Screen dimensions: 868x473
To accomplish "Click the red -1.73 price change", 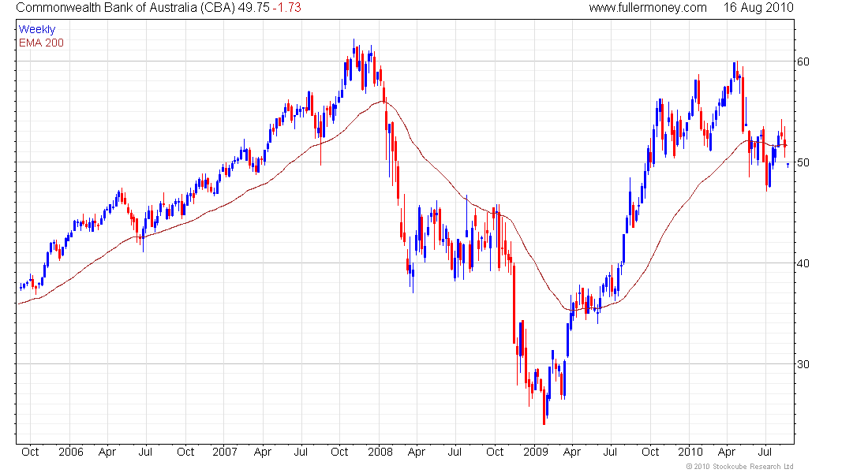I will (x=286, y=8).
